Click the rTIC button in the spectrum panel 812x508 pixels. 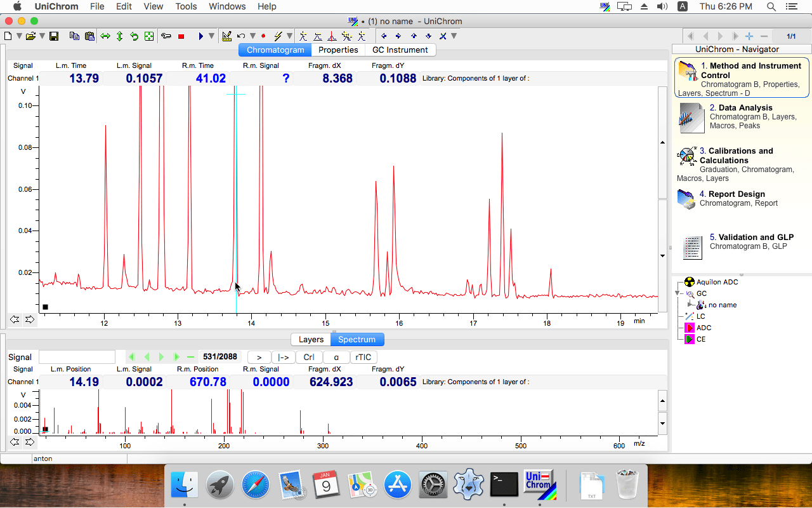point(363,357)
